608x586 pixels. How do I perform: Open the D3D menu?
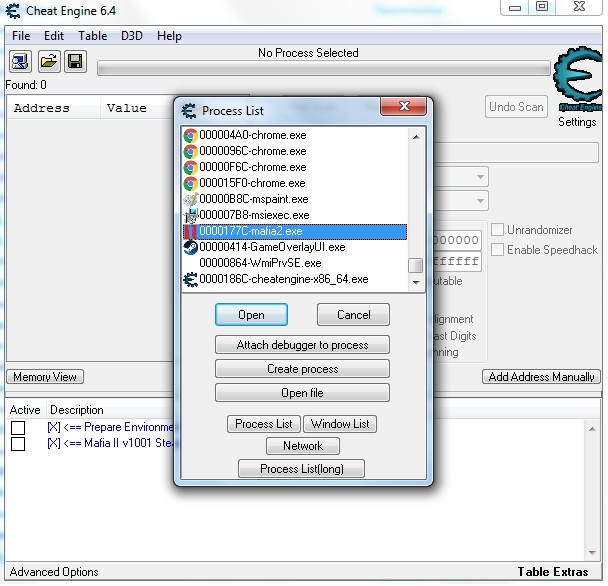[132, 36]
